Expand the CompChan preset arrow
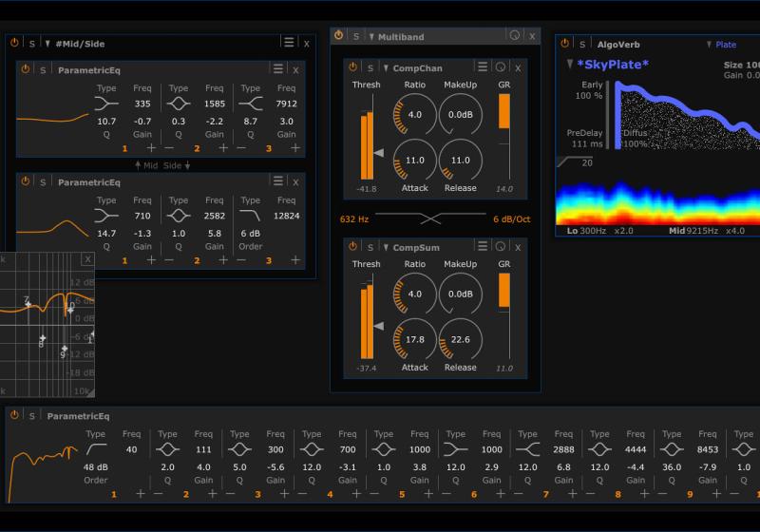The width and height of the screenshot is (760, 532). 386,68
